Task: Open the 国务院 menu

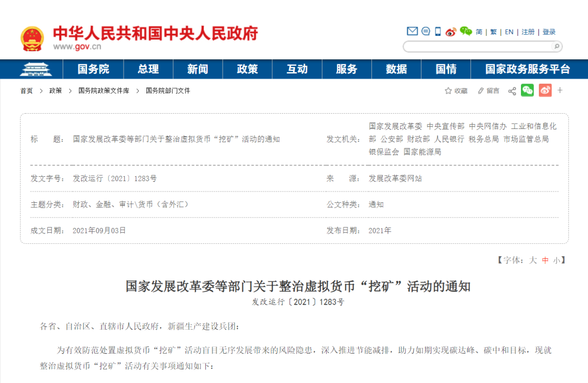Action: point(94,69)
